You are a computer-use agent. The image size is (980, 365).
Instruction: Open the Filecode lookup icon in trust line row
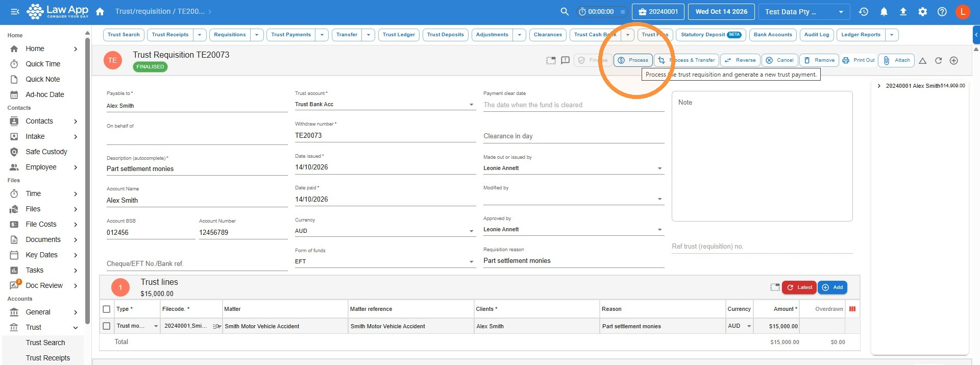216,326
